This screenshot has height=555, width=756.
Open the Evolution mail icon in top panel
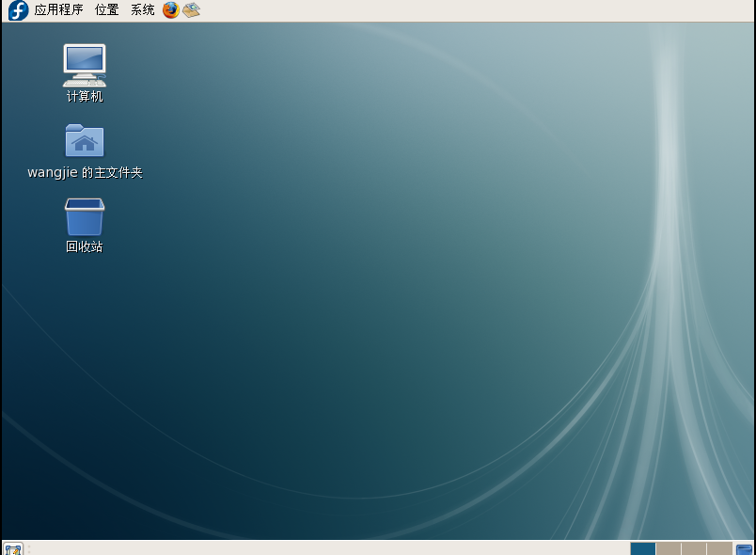tap(191, 10)
